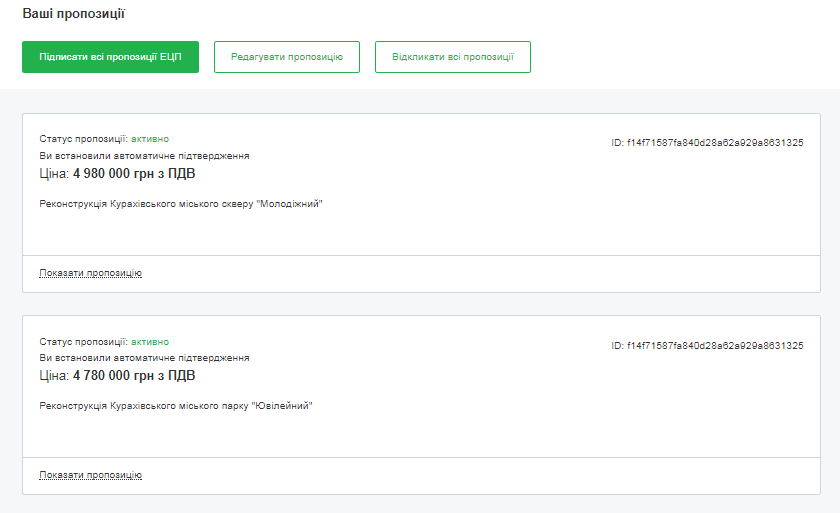840x513 pixels.
Task: Click "активно" status in the Молодіжний card
Action: (x=150, y=139)
